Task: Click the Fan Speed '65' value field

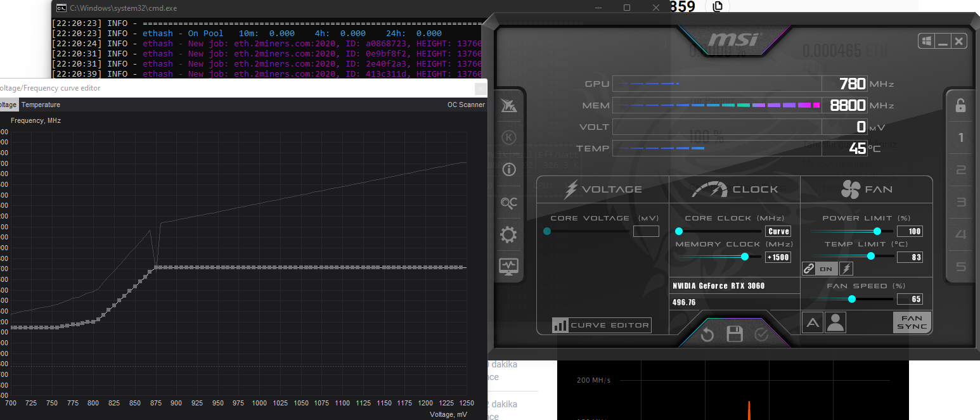Action: (910, 299)
